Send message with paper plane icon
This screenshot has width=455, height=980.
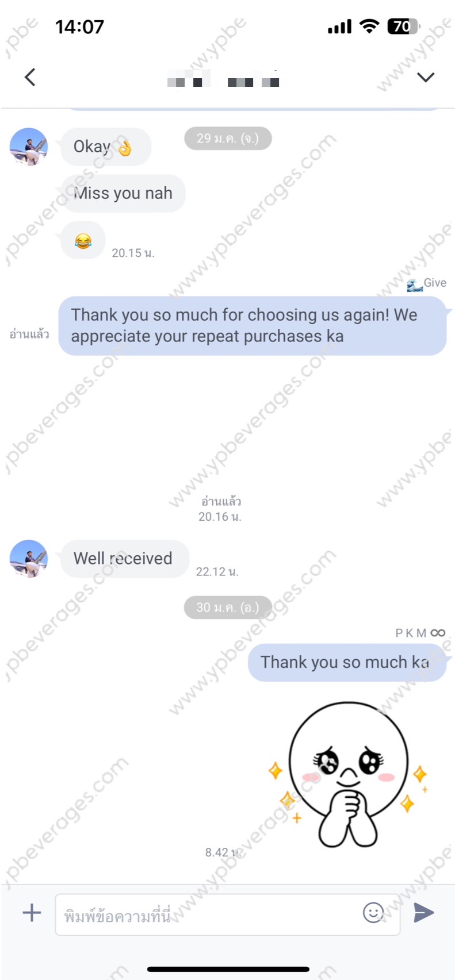[x=423, y=912]
